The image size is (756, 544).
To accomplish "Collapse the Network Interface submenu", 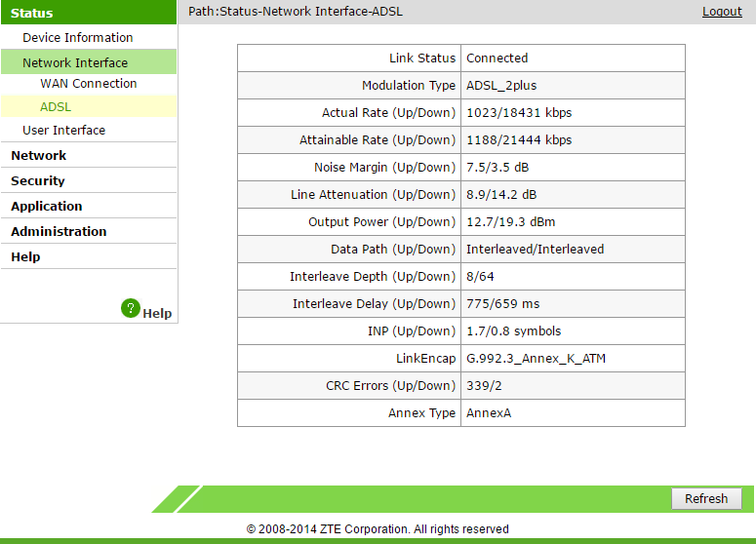I will click(x=75, y=62).
